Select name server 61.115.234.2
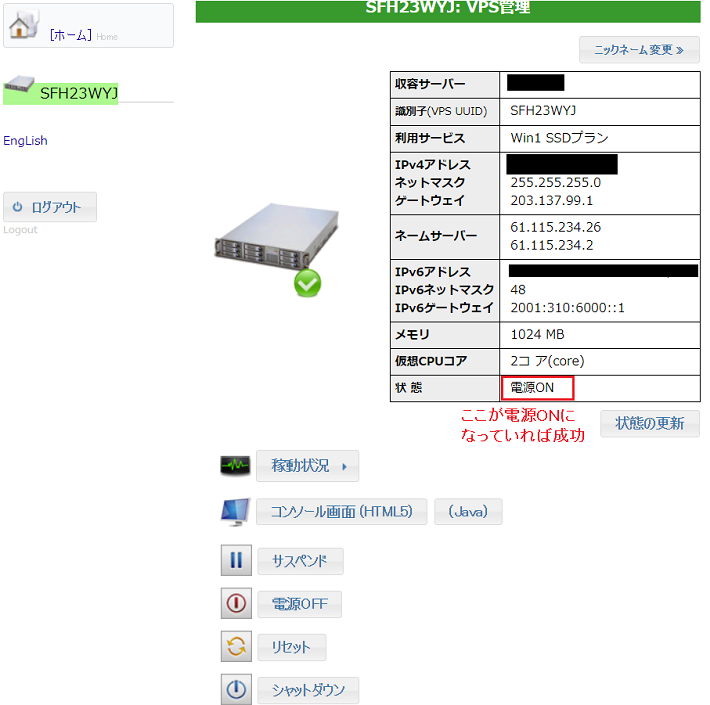 552,245
